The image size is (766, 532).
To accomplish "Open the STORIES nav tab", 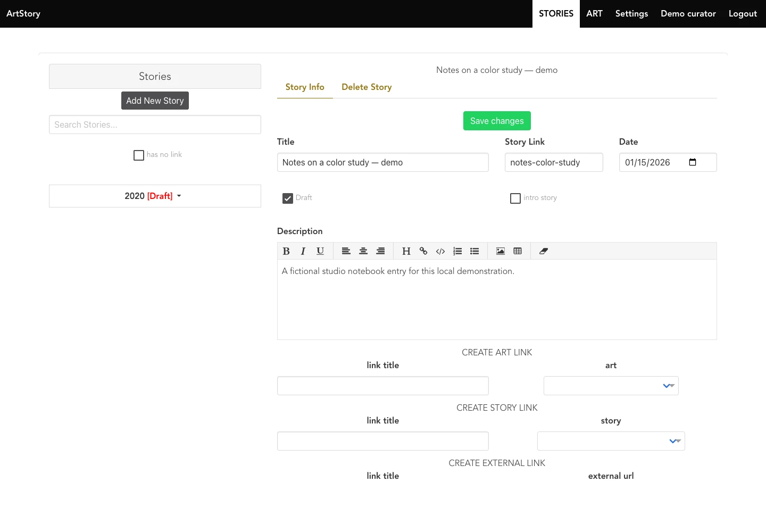I will coord(556,14).
